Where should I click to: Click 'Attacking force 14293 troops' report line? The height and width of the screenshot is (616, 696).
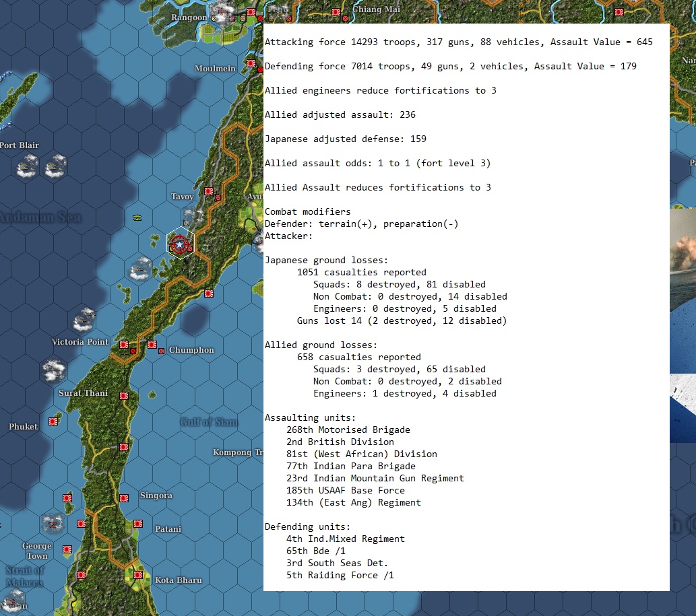pos(459,42)
